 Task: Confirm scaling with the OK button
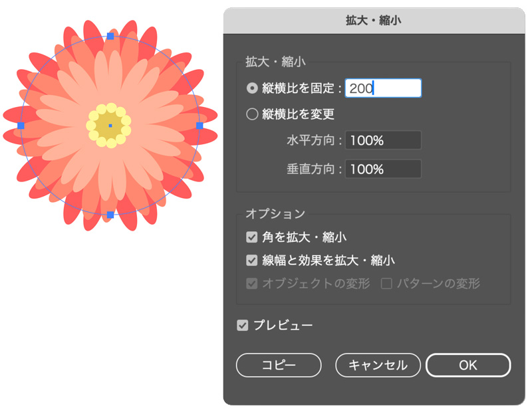point(468,365)
